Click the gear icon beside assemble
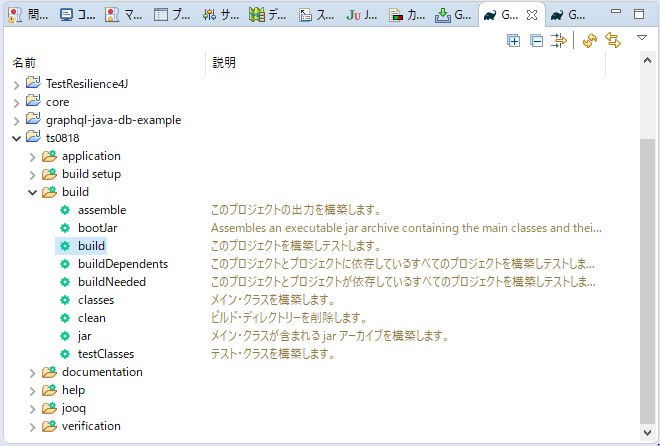The width and height of the screenshot is (660, 446). pos(65,210)
